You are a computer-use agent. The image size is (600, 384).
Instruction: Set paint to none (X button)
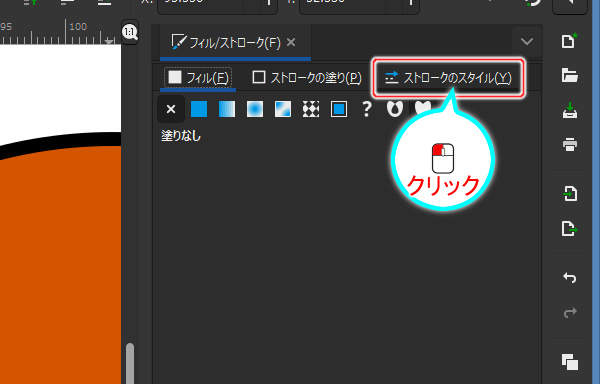tap(171, 109)
